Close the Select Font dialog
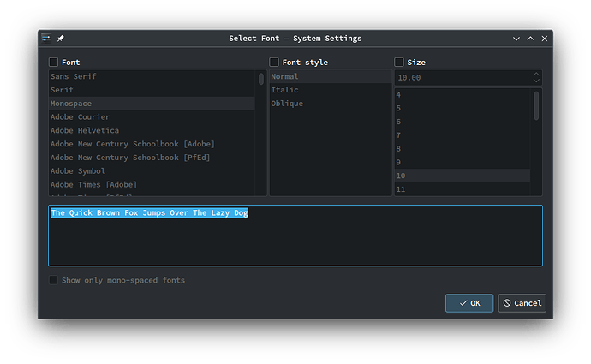The height and width of the screenshot is (364, 591). (544, 39)
